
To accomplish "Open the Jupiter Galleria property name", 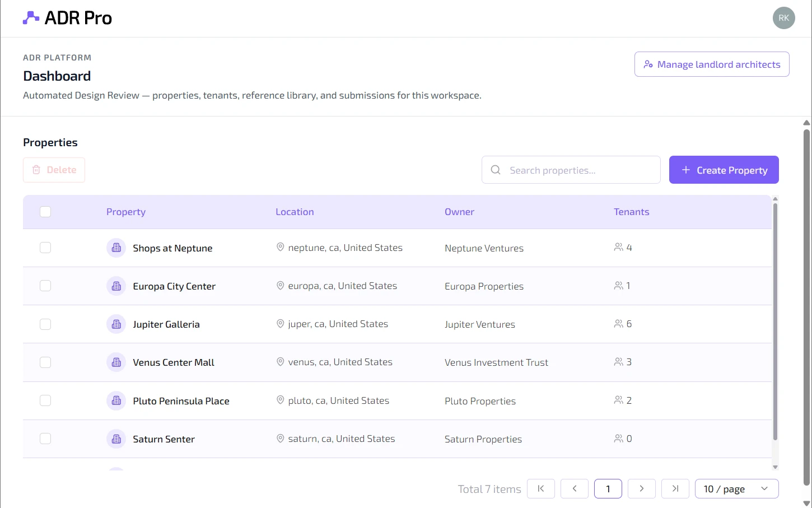I will pyautogui.click(x=166, y=324).
